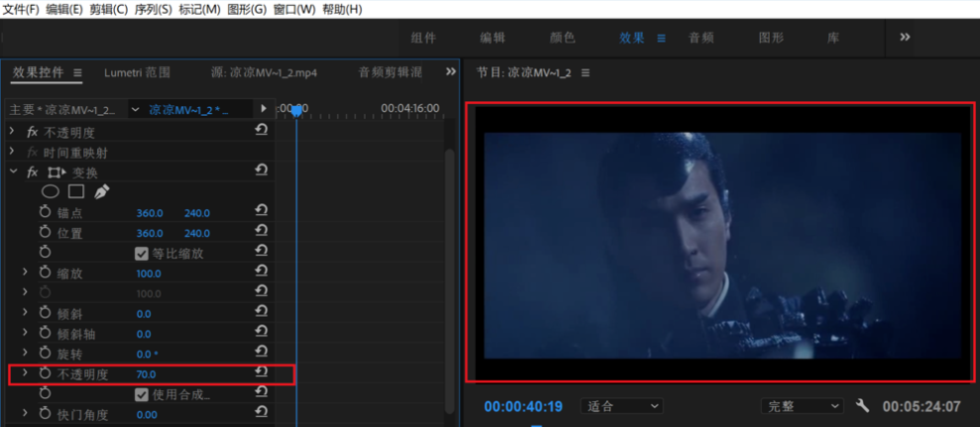Reset the 位置 parameter
The height and width of the screenshot is (427, 980).
click(262, 231)
